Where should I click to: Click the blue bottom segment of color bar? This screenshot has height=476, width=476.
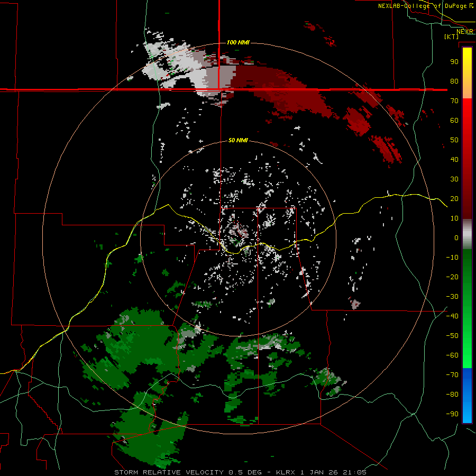pos(467,395)
